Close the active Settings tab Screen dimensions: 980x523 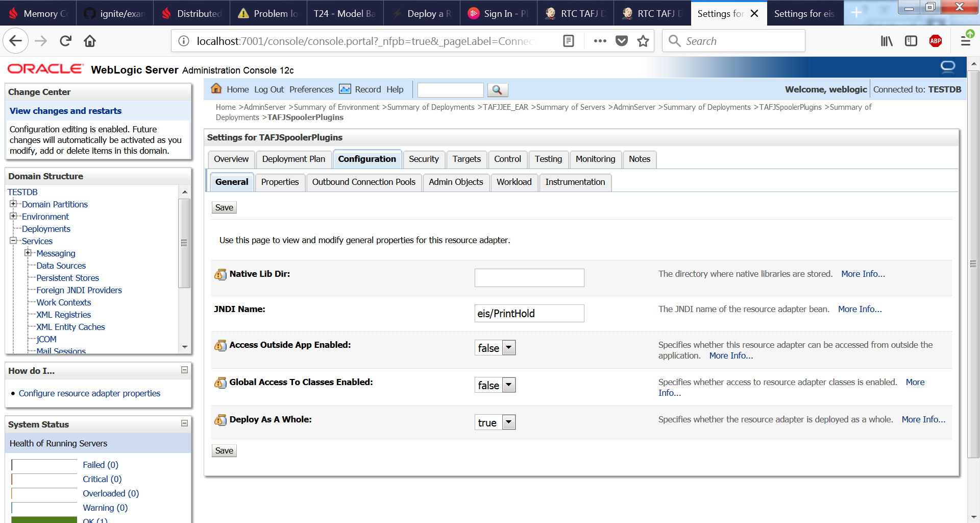click(x=754, y=13)
